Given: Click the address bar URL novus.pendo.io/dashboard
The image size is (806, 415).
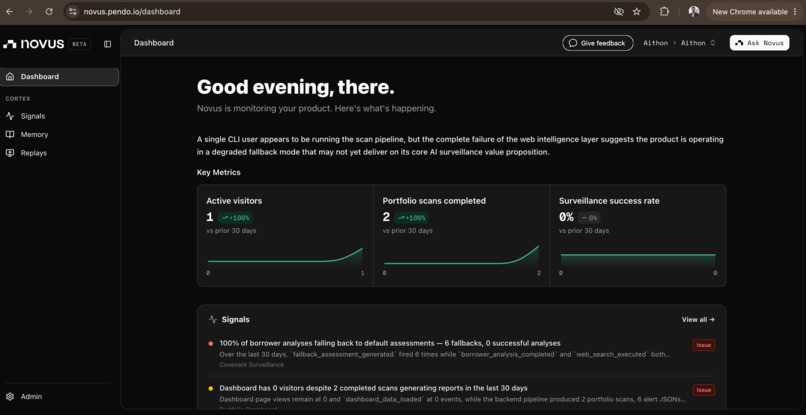Looking at the screenshot, I should pyautogui.click(x=132, y=11).
